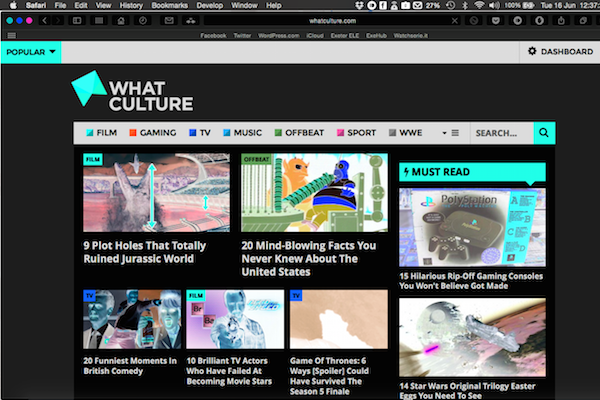Show all tabs icon in Safari toolbar
The height and width of the screenshot is (400, 600).
click(583, 21)
